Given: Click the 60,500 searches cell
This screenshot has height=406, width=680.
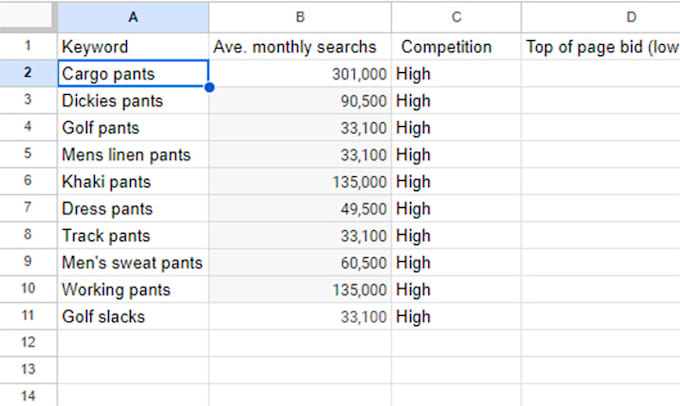Looking at the screenshot, I should (x=300, y=262).
